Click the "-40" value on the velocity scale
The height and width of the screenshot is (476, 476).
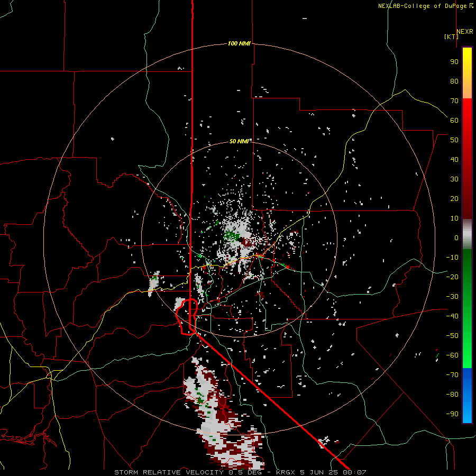point(452,316)
